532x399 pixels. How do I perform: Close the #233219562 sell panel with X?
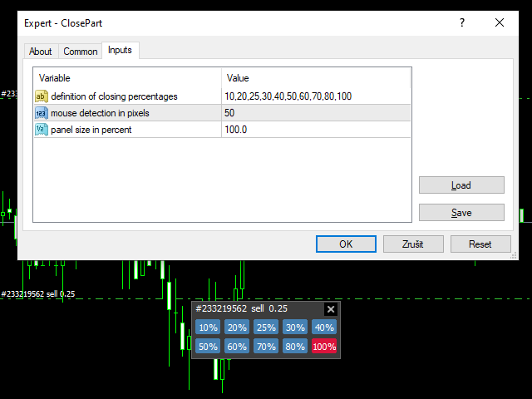[331, 309]
